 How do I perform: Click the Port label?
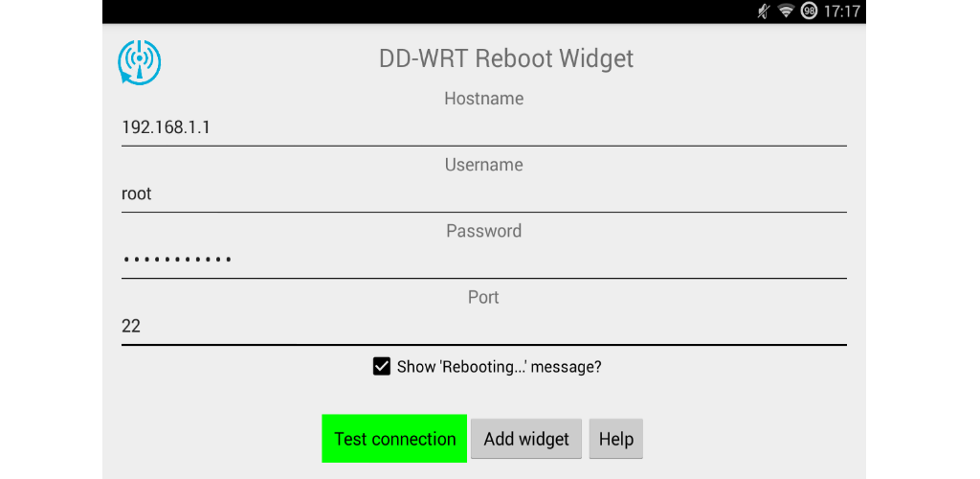click(483, 297)
